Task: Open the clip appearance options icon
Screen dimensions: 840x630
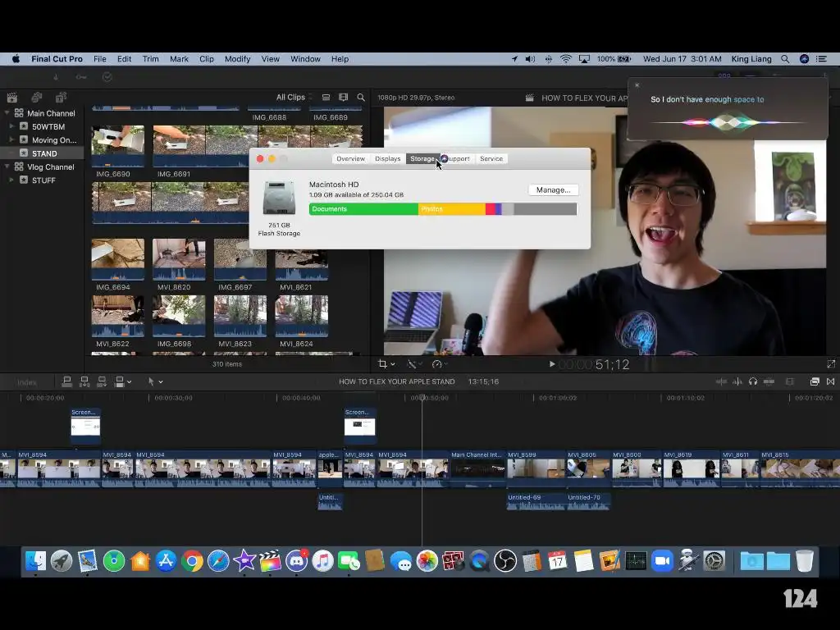Action: (x=790, y=381)
